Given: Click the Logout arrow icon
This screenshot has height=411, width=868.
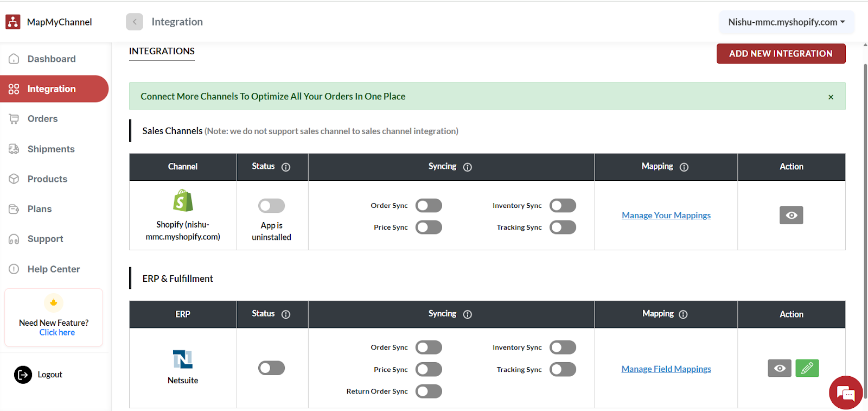Looking at the screenshot, I should click(23, 375).
